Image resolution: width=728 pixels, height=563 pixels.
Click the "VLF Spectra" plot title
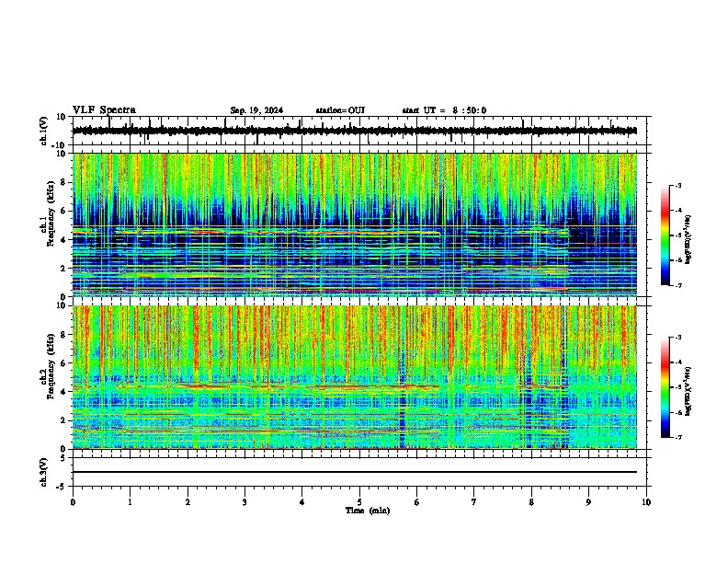[x=104, y=110]
